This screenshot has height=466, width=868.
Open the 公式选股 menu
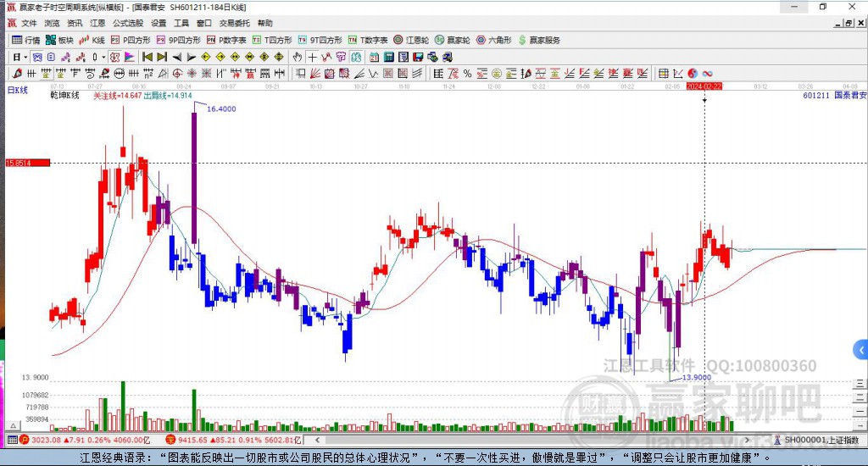[128, 23]
